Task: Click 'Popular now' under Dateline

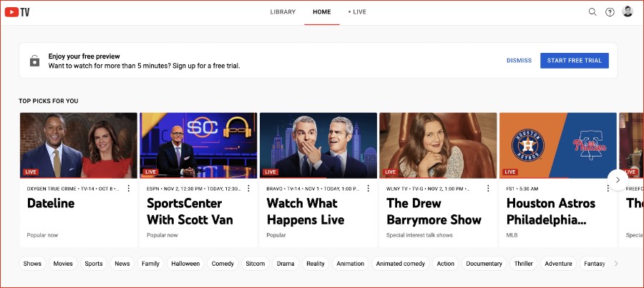Action: pos(43,235)
